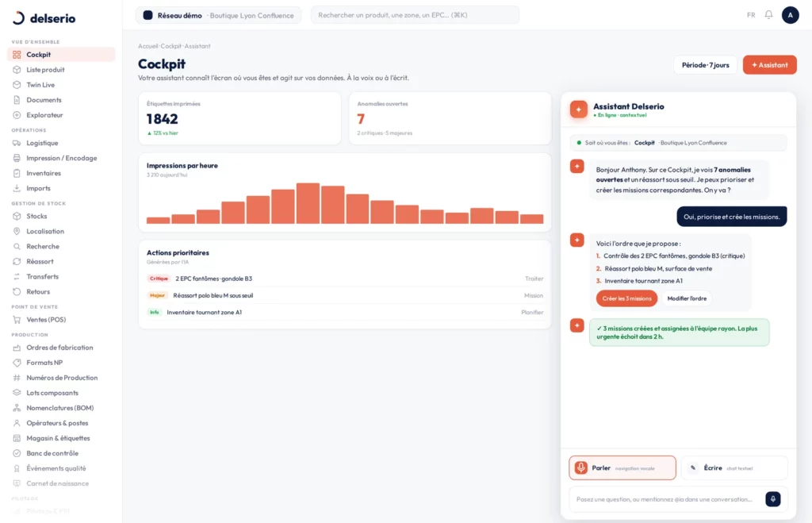Viewport: 812px width, 523px height.
Task: Click the Logistique truck icon
Action: (17, 143)
